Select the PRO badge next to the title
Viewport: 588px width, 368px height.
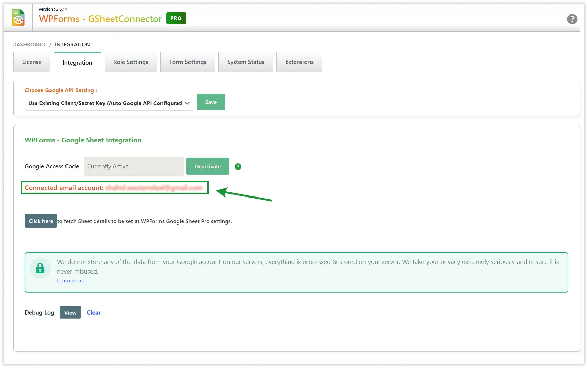click(176, 18)
